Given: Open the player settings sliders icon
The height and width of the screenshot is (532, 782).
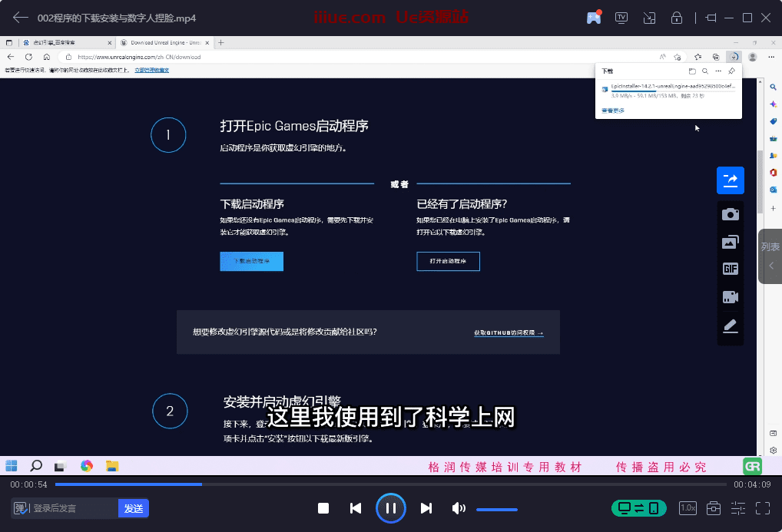Looking at the screenshot, I should click(738, 508).
